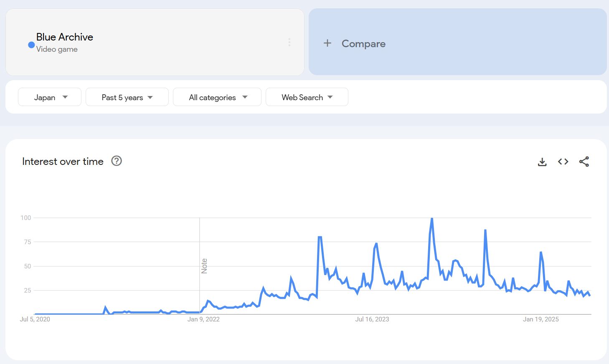Expand the Past 5 years time range

point(127,97)
